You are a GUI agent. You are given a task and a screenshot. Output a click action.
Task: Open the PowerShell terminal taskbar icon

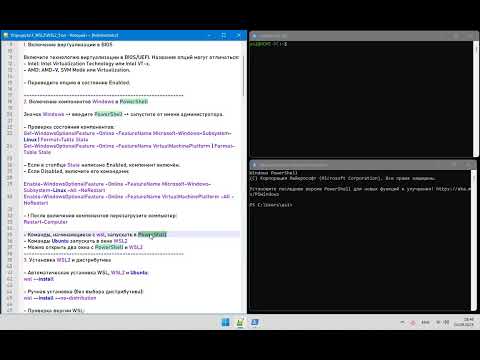click(x=255, y=322)
